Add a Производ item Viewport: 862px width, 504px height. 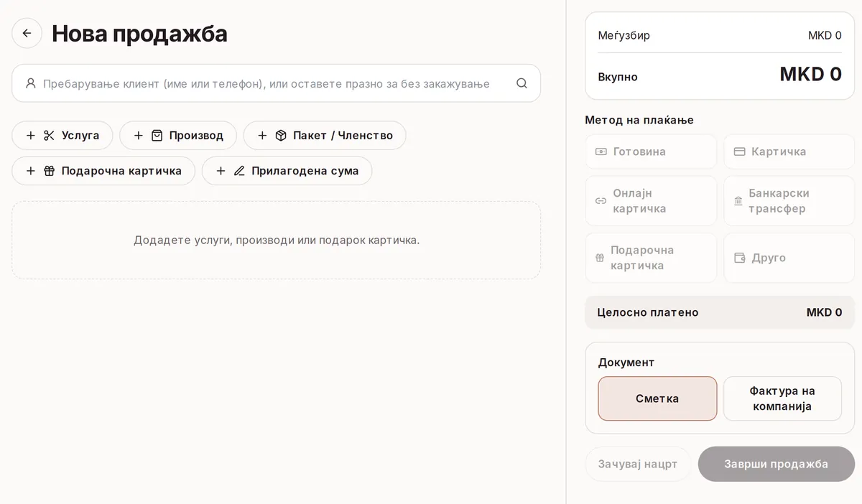[178, 135]
